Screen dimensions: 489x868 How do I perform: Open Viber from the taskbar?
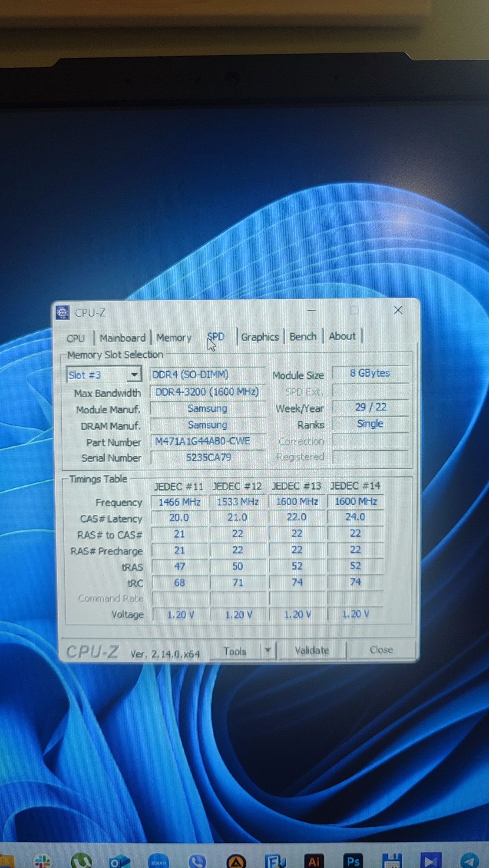197,861
